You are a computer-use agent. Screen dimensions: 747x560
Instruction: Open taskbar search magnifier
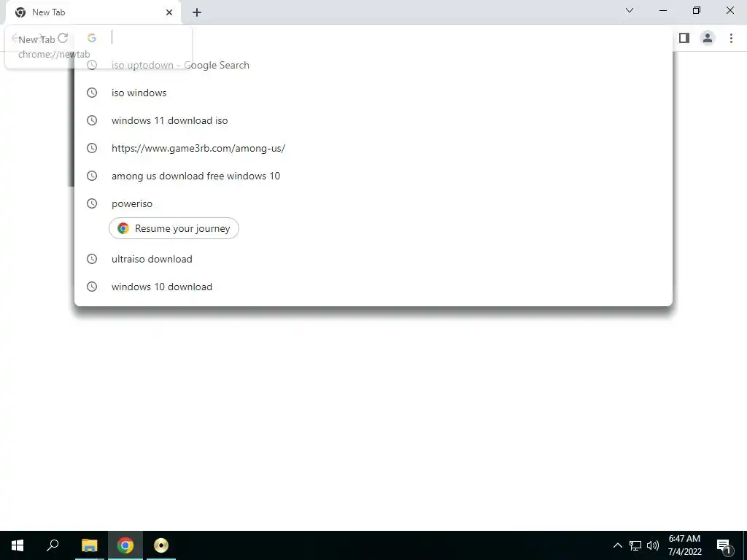53,545
